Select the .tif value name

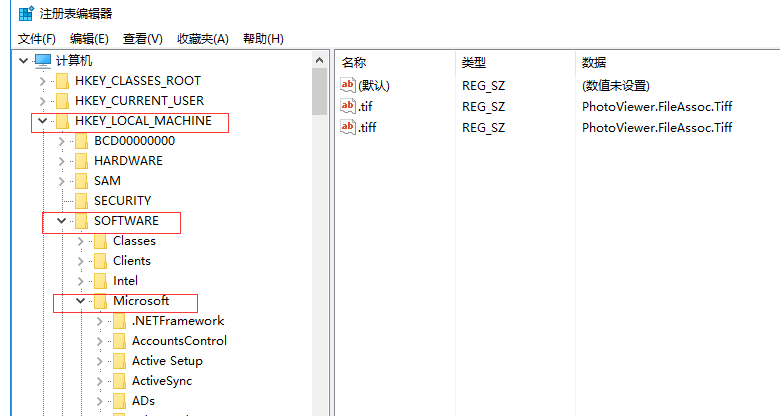coord(366,106)
